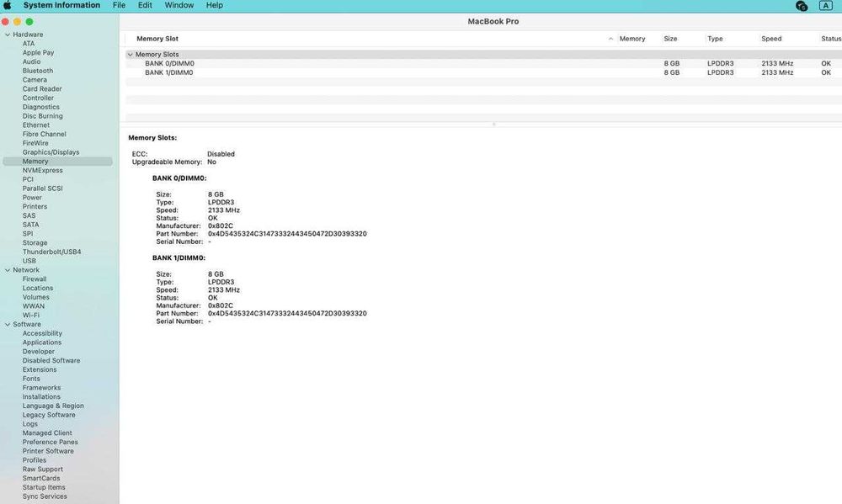
Task: Sort by the Memory column header
Action: tap(632, 39)
